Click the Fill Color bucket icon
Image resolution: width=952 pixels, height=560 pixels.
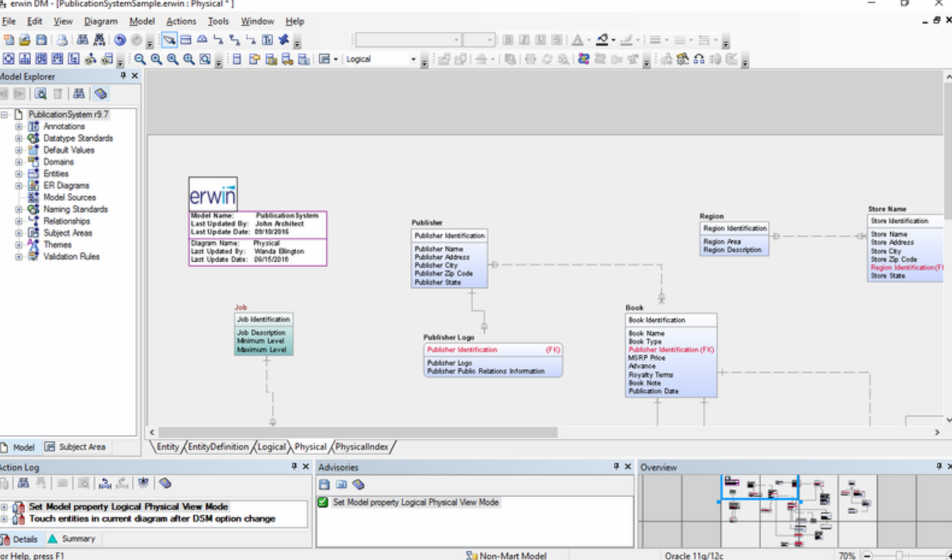602,40
